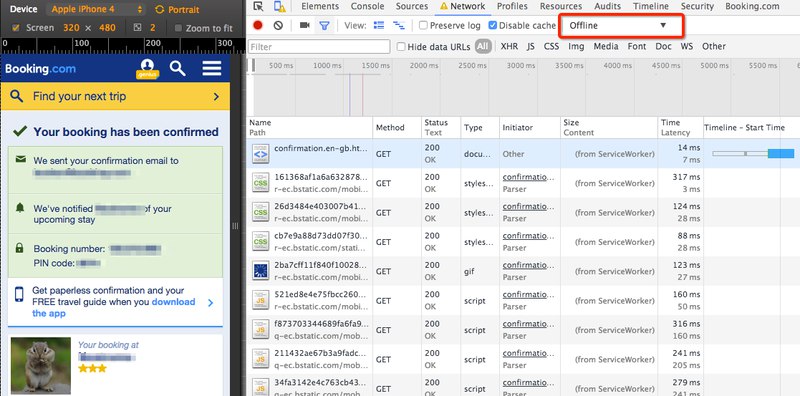Uncheck the Disable cache checkbox
This screenshot has width=800, height=396.
point(492,25)
